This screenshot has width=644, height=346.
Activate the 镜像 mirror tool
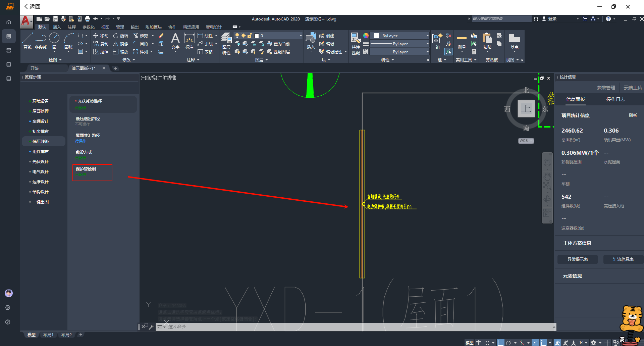coord(116,44)
